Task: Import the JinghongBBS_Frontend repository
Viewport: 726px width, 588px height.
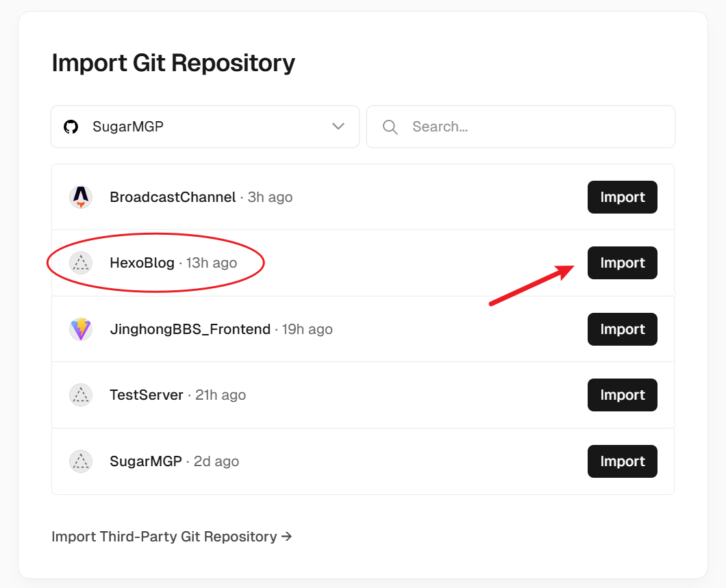Action: click(622, 329)
